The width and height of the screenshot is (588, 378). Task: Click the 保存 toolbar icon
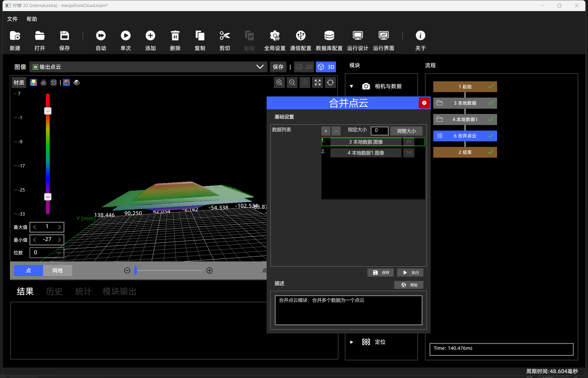[64, 40]
